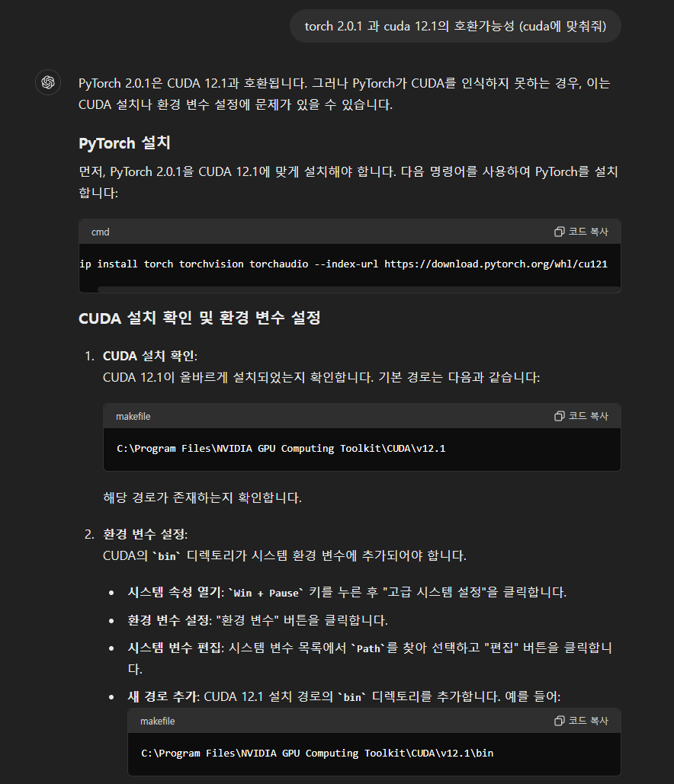Click the download.pytorch.org URL in the command

pyautogui.click(x=496, y=264)
